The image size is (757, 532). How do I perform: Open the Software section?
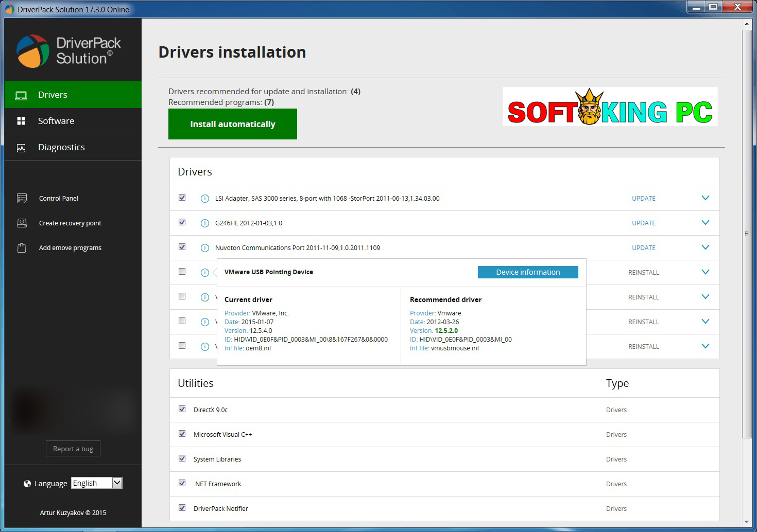tap(73, 121)
